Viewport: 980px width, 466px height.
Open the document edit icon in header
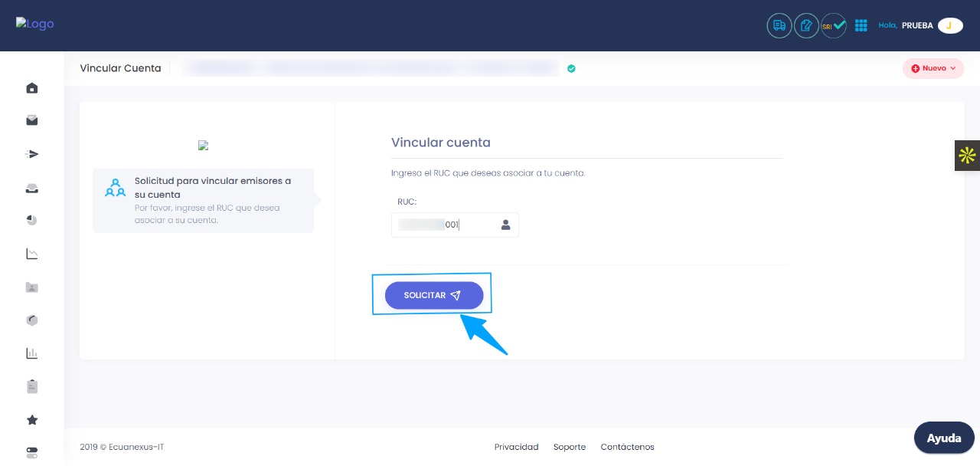(x=806, y=25)
